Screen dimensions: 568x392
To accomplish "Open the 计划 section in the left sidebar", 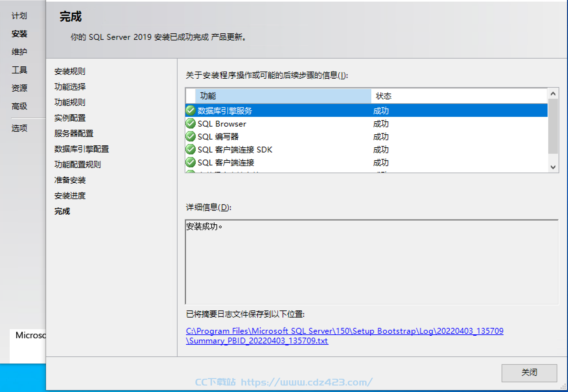I will tap(19, 16).
